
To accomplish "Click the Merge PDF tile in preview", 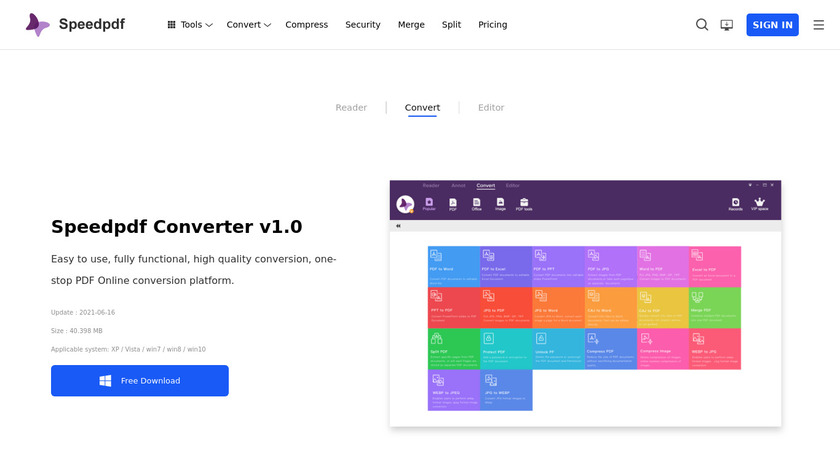I will [715, 308].
